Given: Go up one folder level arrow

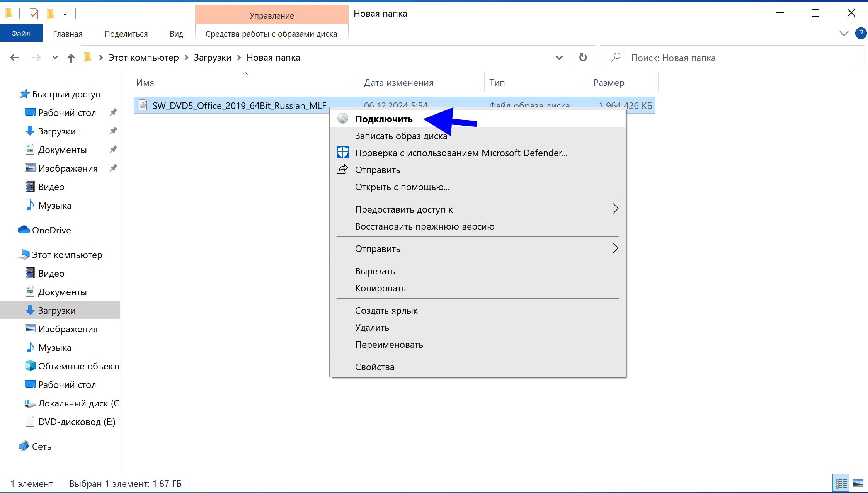Looking at the screenshot, I should pyautogui.click(x=71, y=58).
